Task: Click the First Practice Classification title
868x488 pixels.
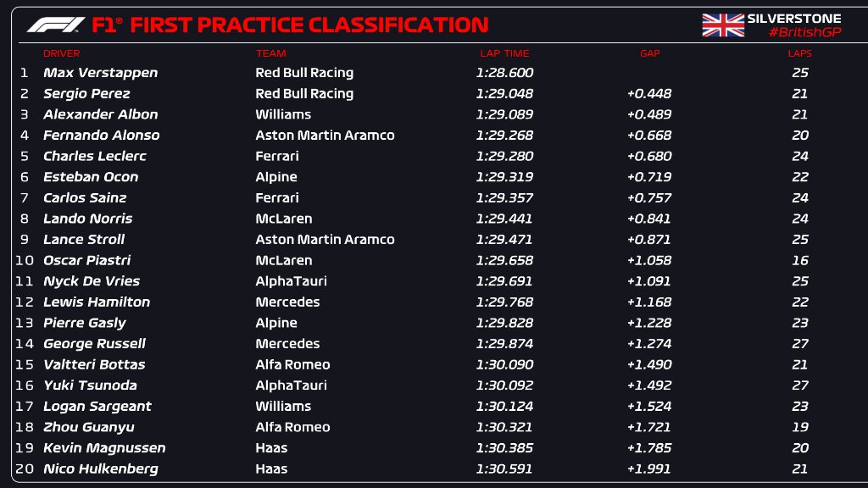Action: coord(290,25)
